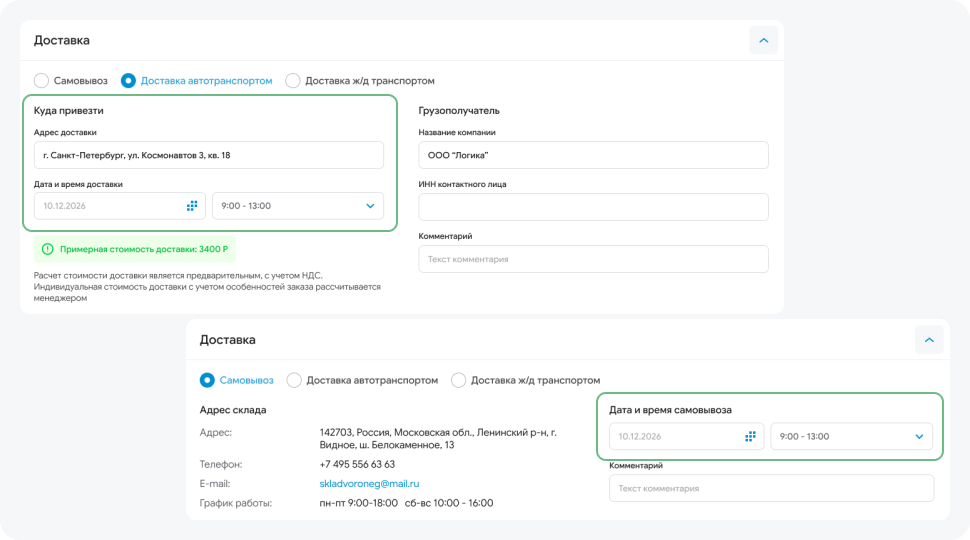This screenshot has height=540, width=970.
Task: Click the Примерная стоимость доставки: 3400 Р notice
Action: pyautogui.click(x=135, y=249)
